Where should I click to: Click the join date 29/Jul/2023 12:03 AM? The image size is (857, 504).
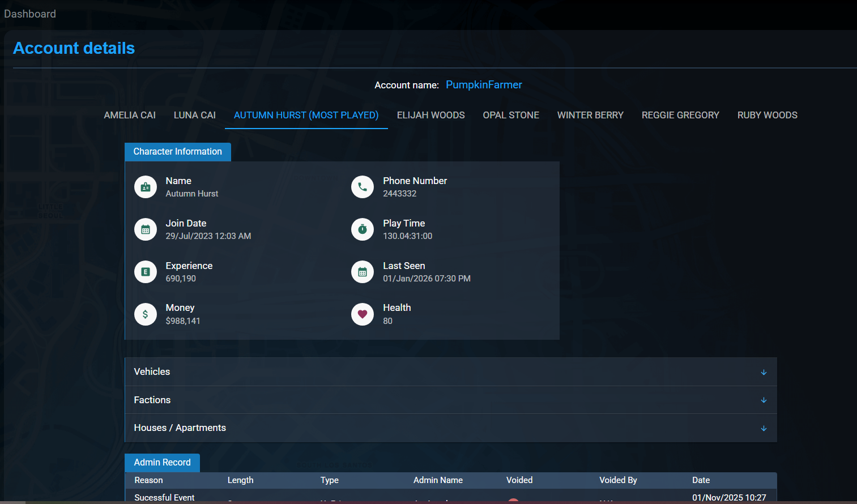pos(208,236)
